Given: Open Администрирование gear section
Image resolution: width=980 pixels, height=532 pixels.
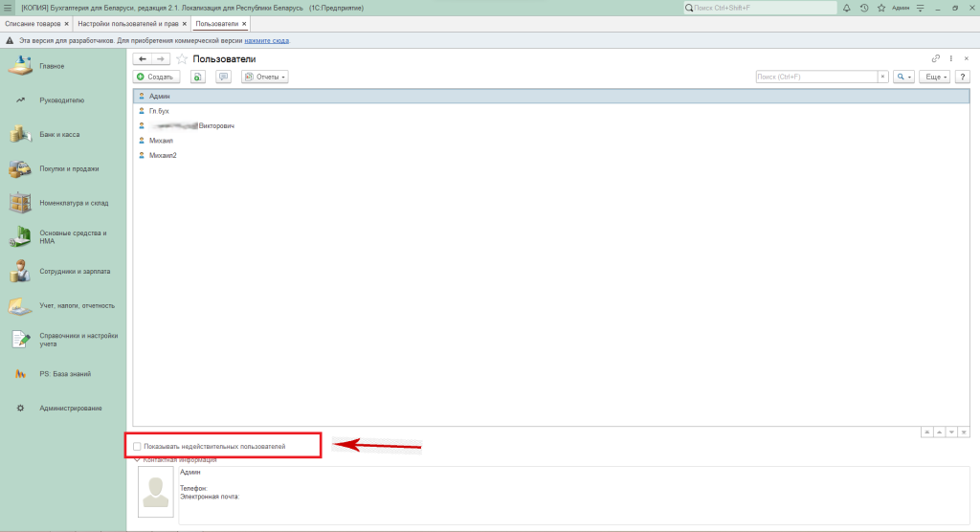Looking at the screenshot, I should click(x=70, y=409).
